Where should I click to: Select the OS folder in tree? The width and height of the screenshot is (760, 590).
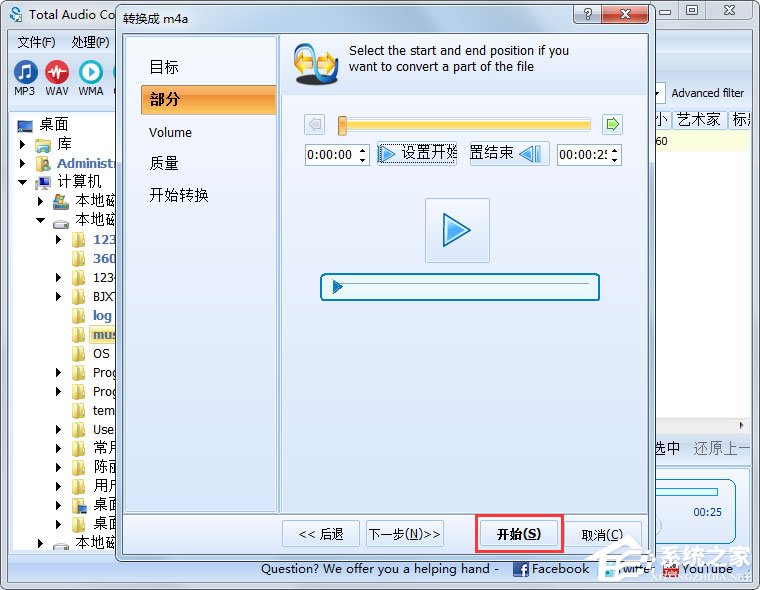pyautogui.click(x=101, y=353)
